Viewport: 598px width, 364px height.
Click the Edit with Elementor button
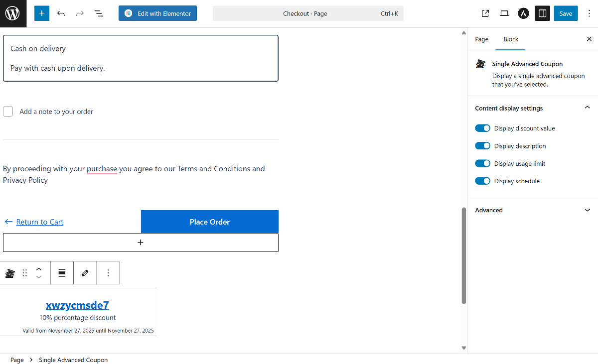coord(157,13)
